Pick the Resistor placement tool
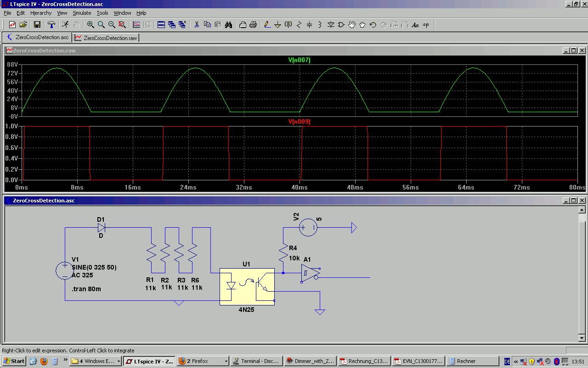 (299, 25)
